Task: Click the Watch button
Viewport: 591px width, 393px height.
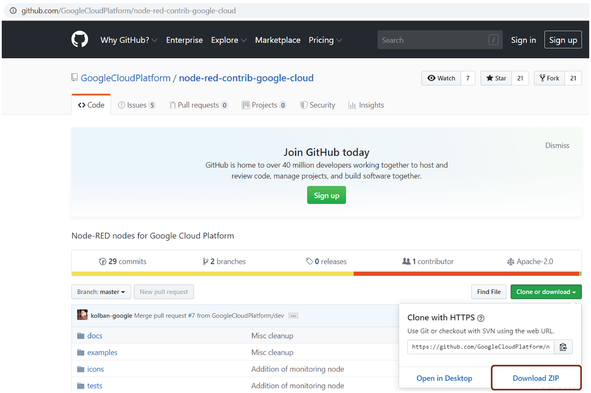Action: [x=441, y=78]
